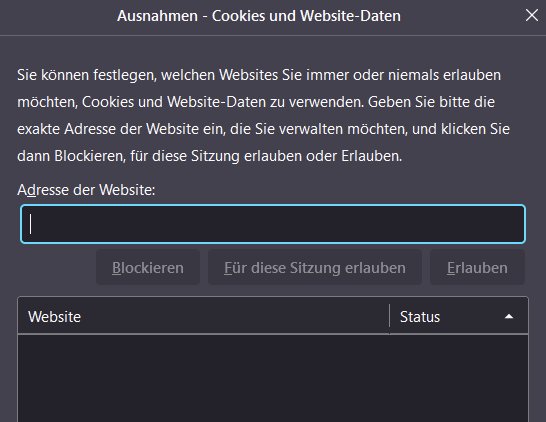
Task: Choose Für diese Sitzung erlauben
Action: (315, 267)
